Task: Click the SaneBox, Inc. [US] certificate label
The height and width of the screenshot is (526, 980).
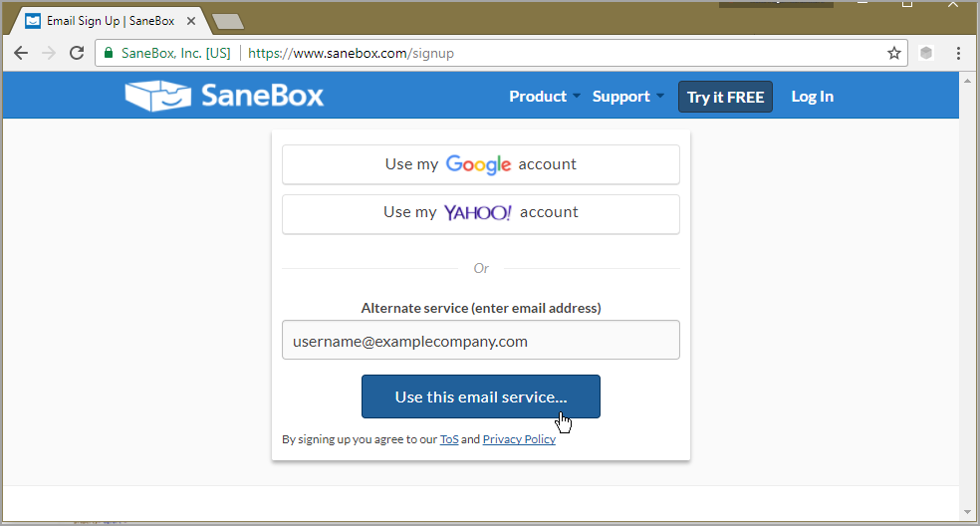Action: point(175,53)
